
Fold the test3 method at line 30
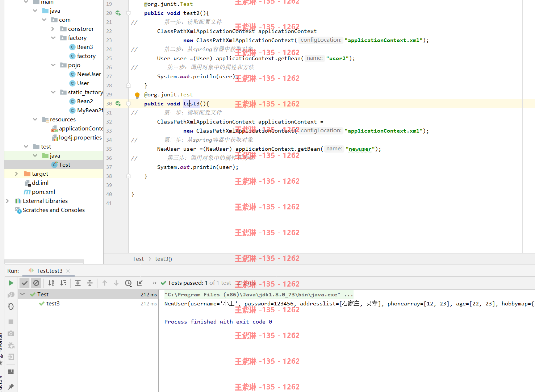coord(128,104)
